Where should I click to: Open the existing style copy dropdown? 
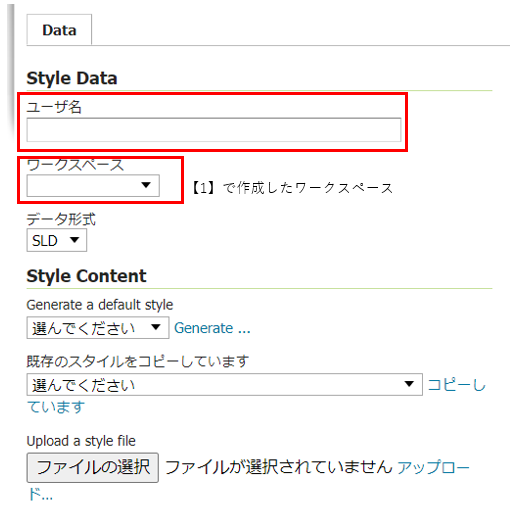click(225, 384)
